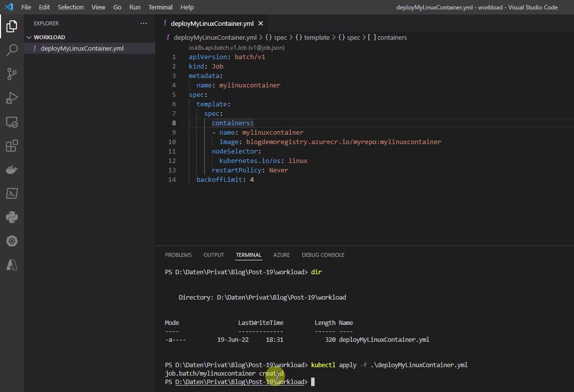The height and width of the screenshot is (392, 574).
Task: Collapse the WORKLOAD folder in Explorer
Action: pos(29,37)
